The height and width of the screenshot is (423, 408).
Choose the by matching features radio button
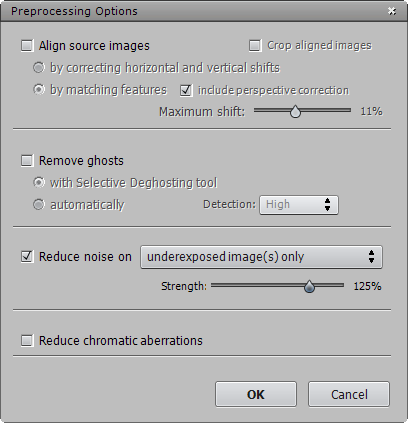[x=39, y=90]
